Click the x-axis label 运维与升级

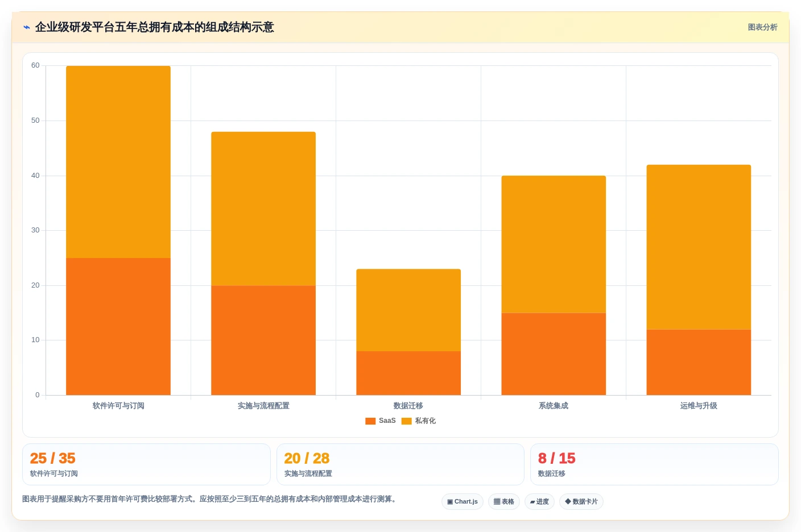[699, 406]
